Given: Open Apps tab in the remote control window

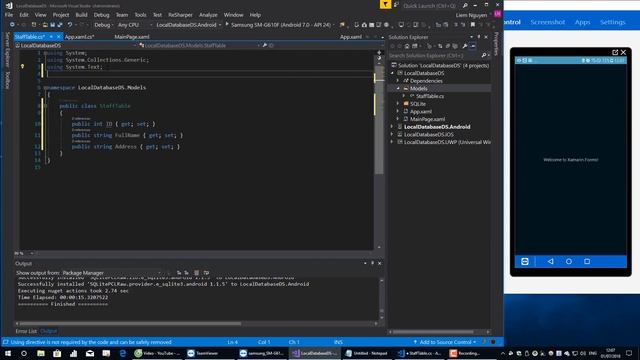Looking at the screenshot, I should pos(582,22).
